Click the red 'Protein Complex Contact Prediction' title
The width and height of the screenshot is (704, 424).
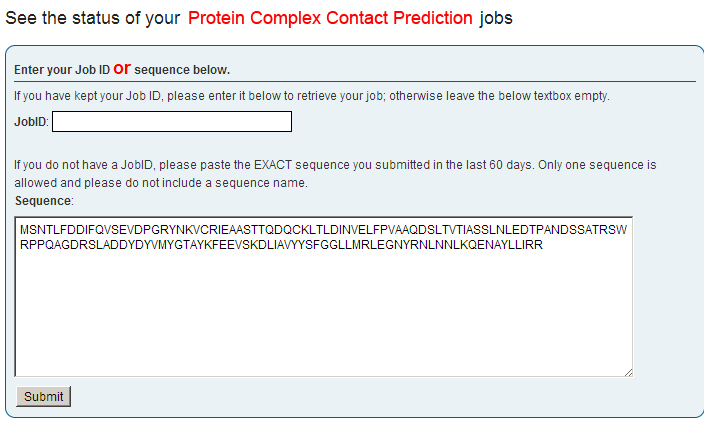(x=330, y=18)
